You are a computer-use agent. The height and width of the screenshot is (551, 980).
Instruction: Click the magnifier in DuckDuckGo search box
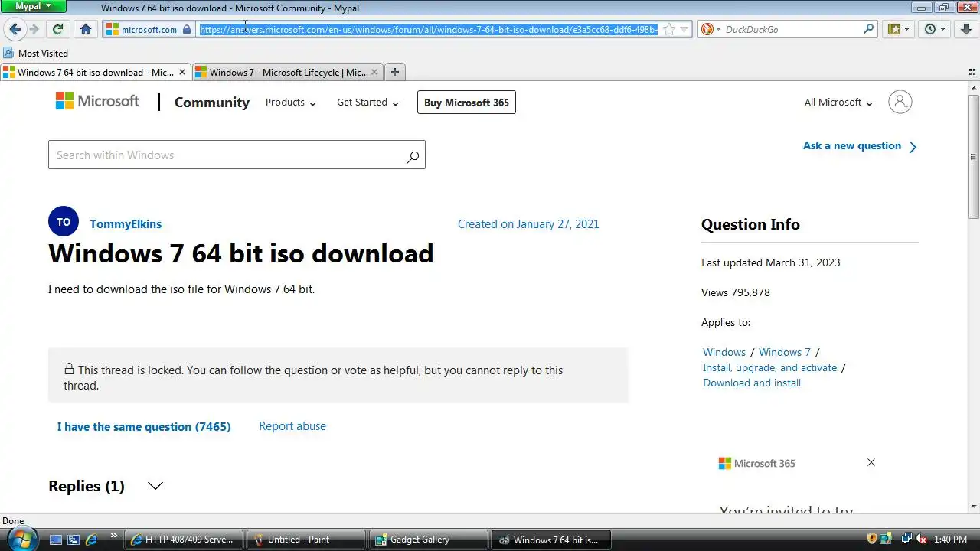click(868, 29)
